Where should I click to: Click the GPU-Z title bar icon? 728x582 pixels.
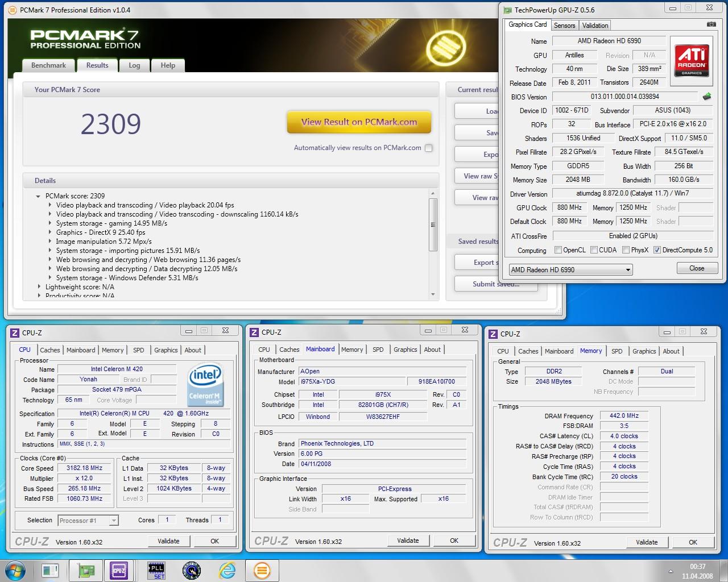[x=508, y=10]
